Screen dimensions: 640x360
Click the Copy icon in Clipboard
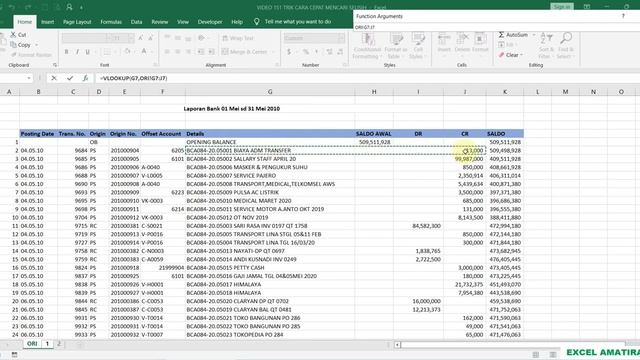point(13,45)
